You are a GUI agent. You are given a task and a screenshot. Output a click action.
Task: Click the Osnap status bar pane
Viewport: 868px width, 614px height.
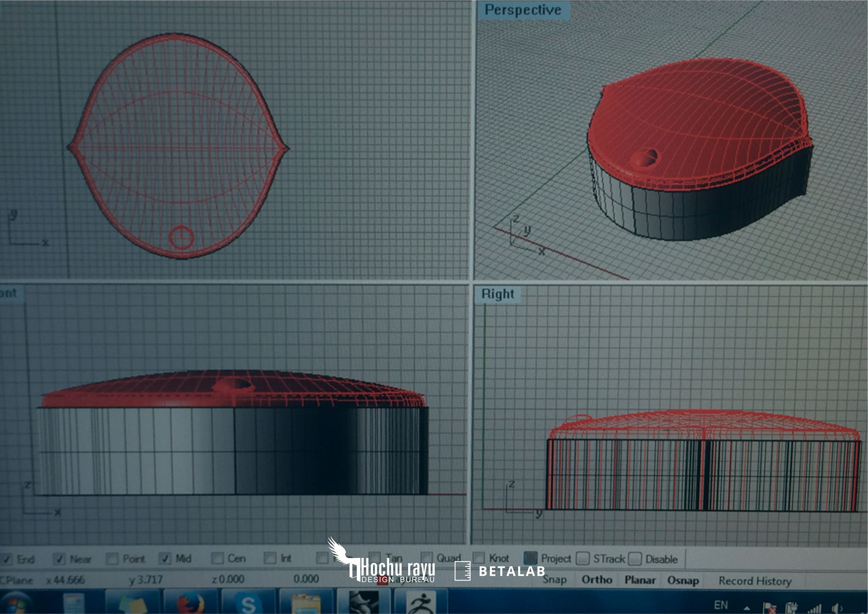[x=683, y=580]
